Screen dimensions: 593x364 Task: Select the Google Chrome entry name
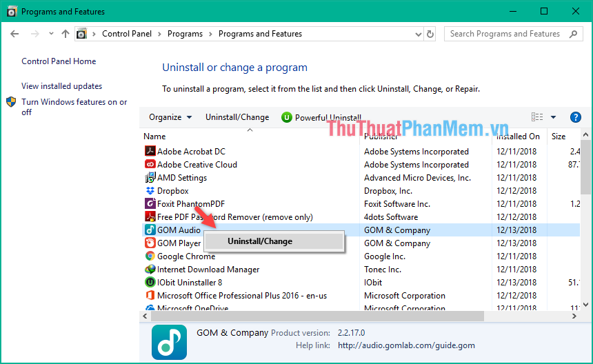click(186, 256)
